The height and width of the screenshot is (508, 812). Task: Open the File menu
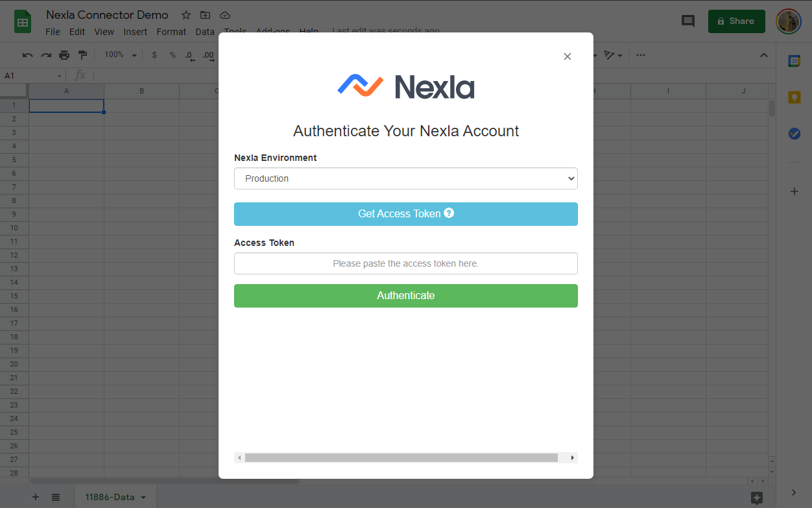click(x=53, y=32)
